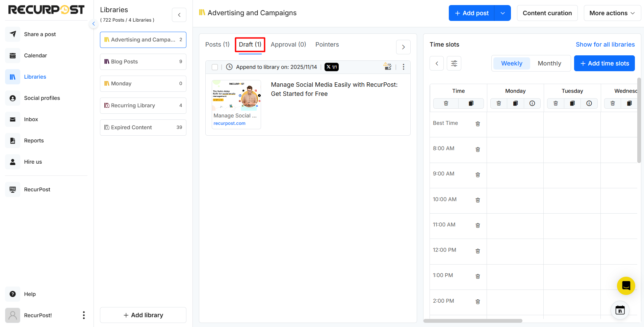Copy all slots under Time column

pos(471,103)
